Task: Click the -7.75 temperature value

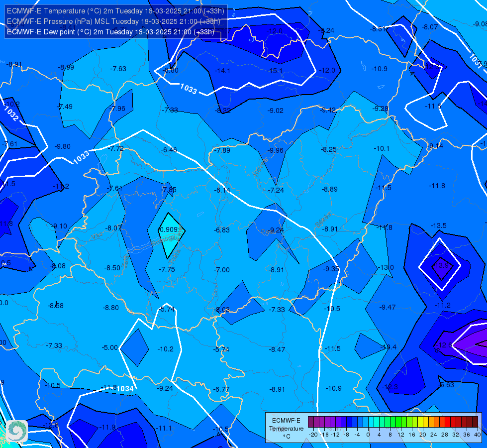Action: (x=167, y=269)
